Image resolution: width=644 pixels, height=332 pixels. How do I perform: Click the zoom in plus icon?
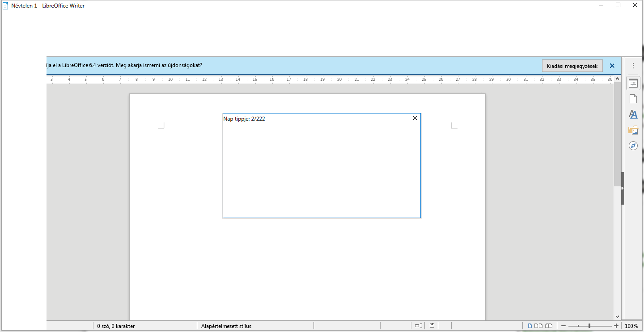616,326
